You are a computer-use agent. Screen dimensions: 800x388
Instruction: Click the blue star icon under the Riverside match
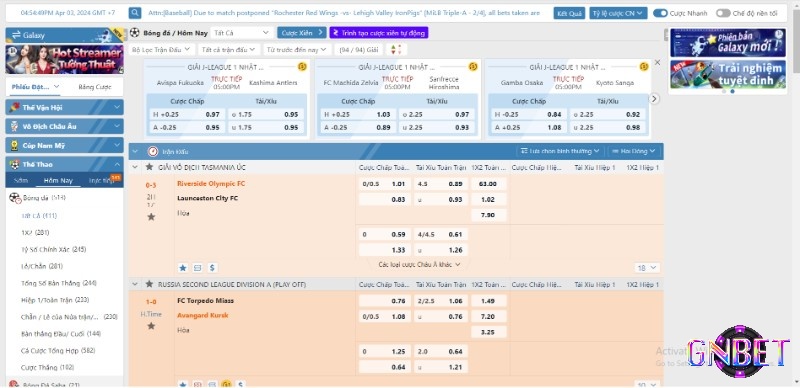click(x=183, y=268)
